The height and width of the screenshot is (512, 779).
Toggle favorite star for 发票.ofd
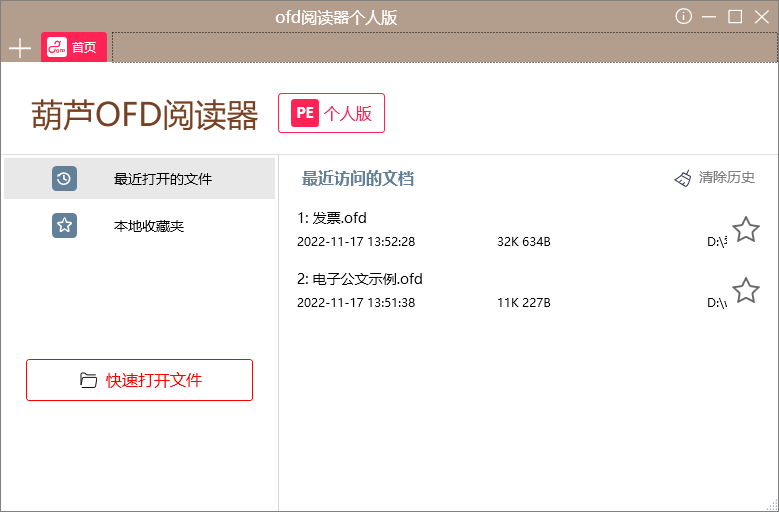click(x=745, y=230)
